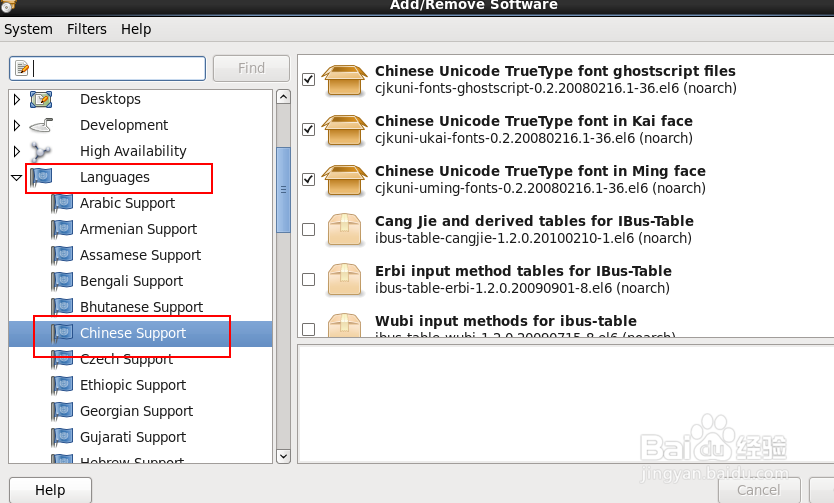834x503 pixels.
Task: Select the Languages tree item
Action: pyautogui.click(x=115, y=178)
